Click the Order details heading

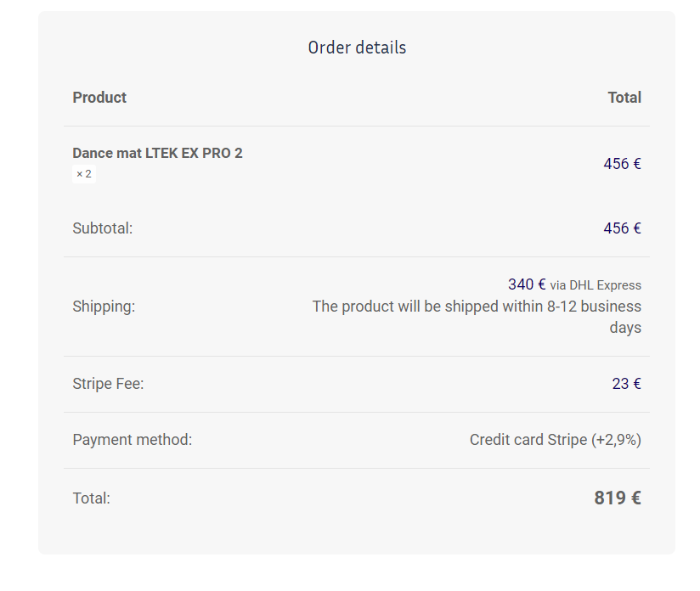tap(357, 48)
